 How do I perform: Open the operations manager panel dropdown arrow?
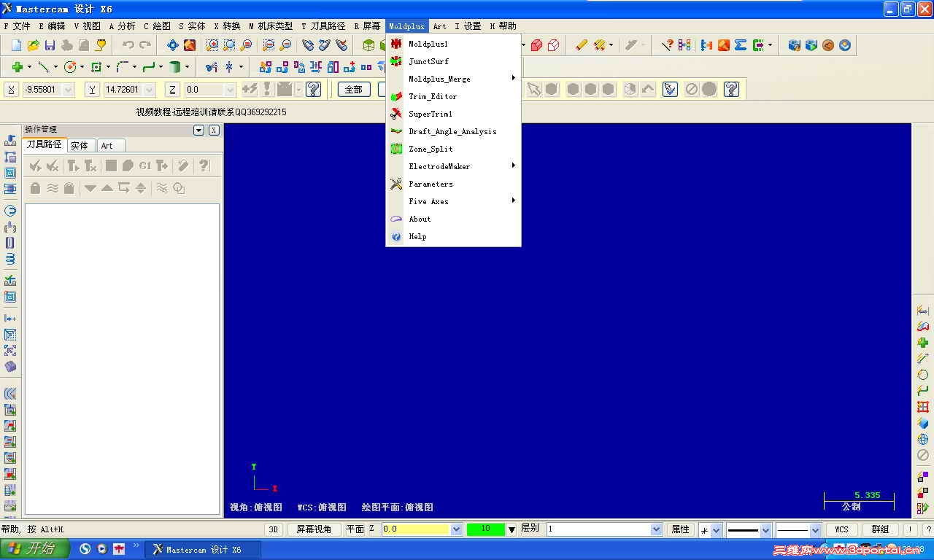click(x=198, y=130)
